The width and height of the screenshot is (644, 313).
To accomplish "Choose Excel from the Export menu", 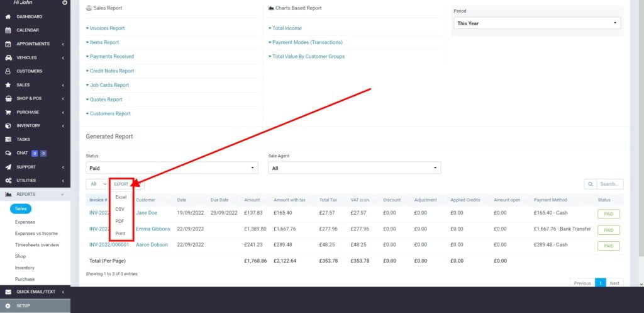I will (121, 197).
